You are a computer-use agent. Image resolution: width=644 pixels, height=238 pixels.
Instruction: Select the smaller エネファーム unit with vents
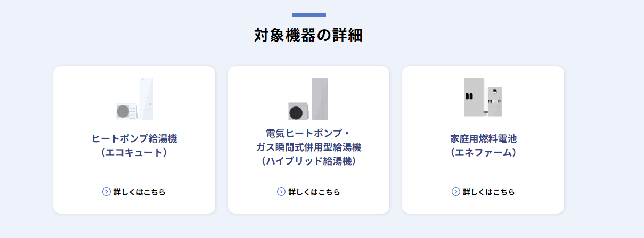[494, 101]
